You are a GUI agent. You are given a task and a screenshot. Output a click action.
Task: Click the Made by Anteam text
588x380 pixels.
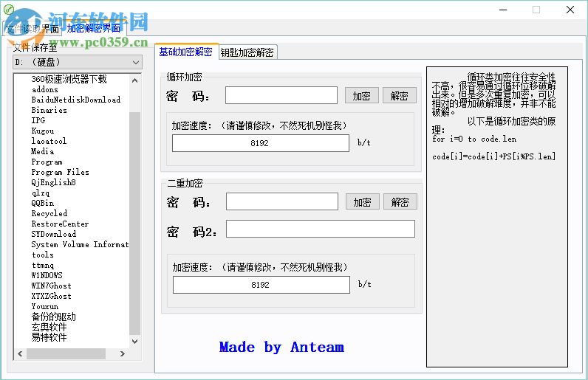pos(281,347)
